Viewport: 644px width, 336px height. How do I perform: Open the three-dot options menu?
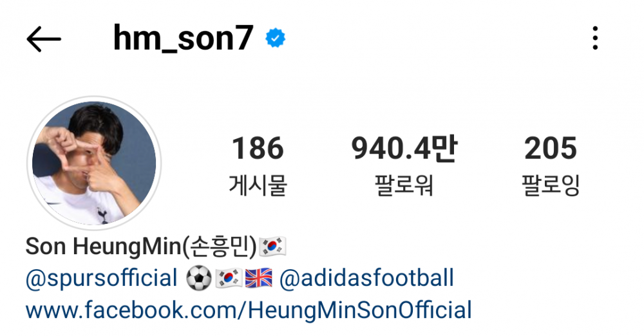[x=595, y=38]
